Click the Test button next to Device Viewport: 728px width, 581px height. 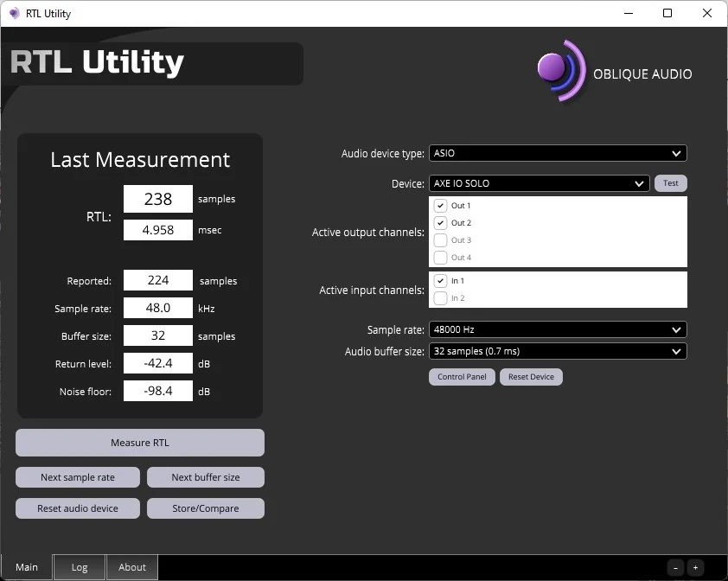click(671, 183)
